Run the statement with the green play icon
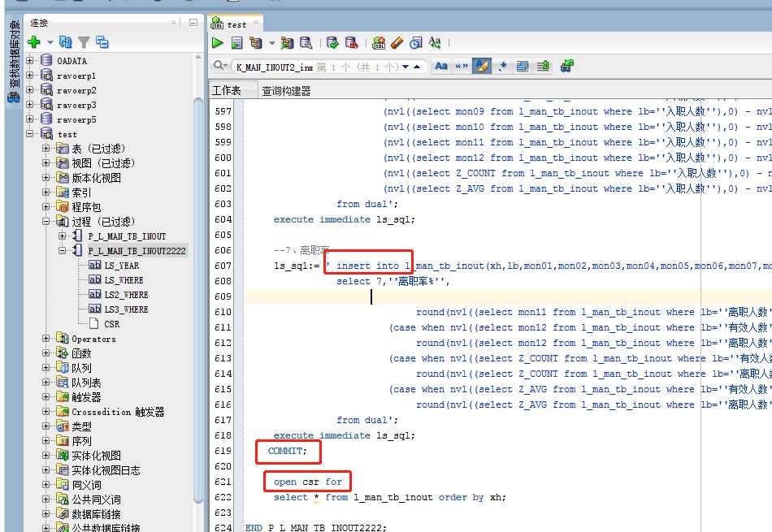The height and width of the screenshot is (532, 772). (x=217, y=43)
